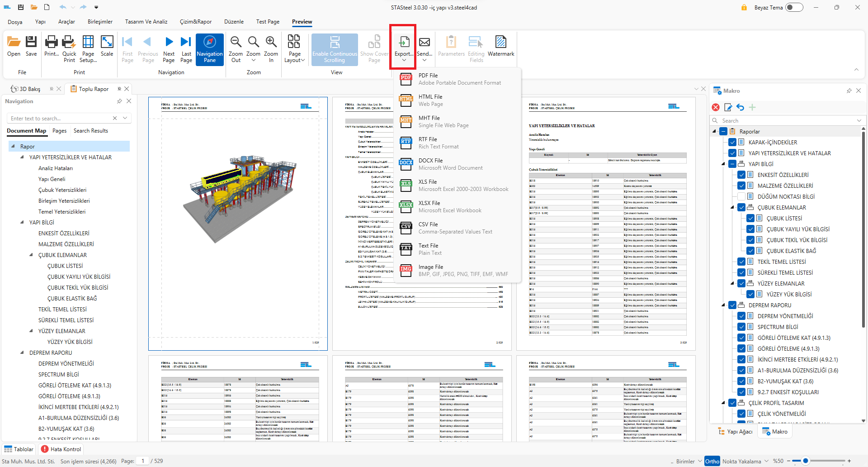Switch to the Search Results tab
Image resolution: width=868 pixels, height=467 pixels.
point(91,131)
